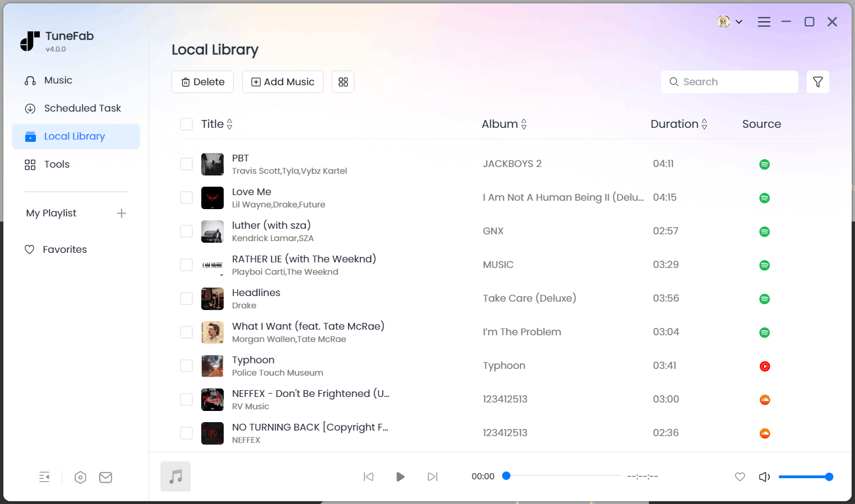
Task: Click inside the Search field
Action: [729, 82]
